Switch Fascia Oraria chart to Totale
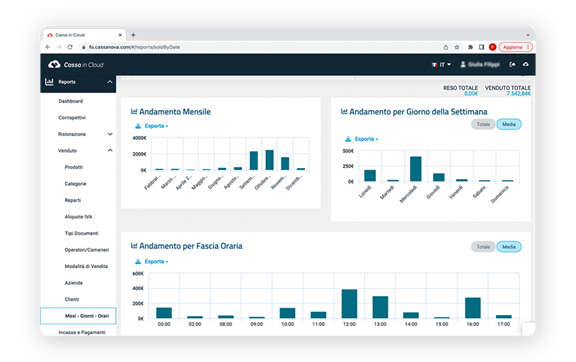576x362 pixels. coord(483,247)
